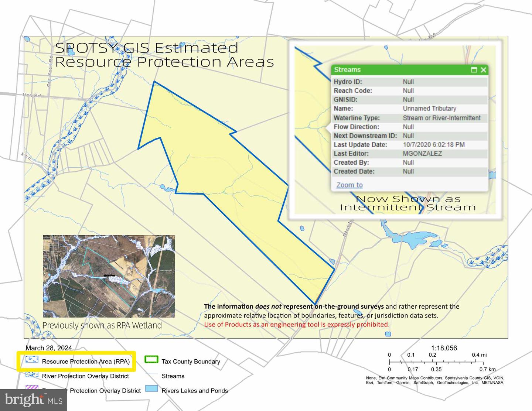Select the 'Rivers Lakes and Ponds' label
The image size is (532, 411).
click(195, 391)
